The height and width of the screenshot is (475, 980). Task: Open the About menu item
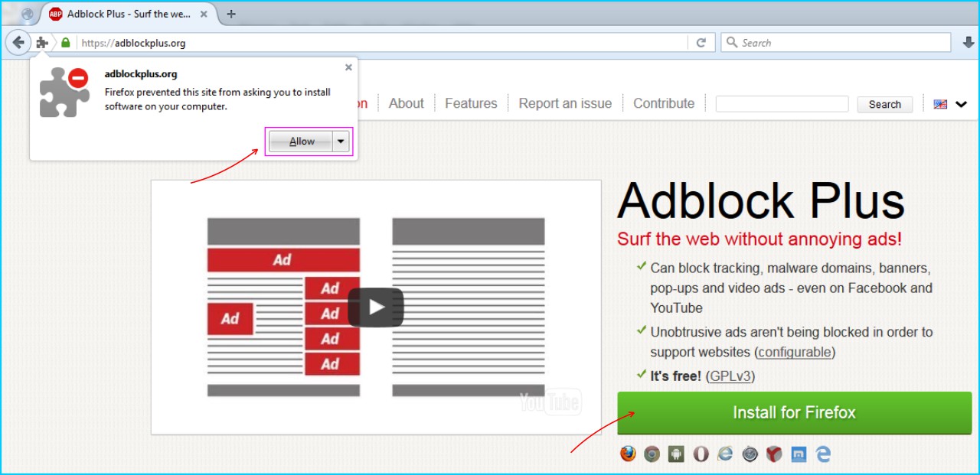point(406,103)
